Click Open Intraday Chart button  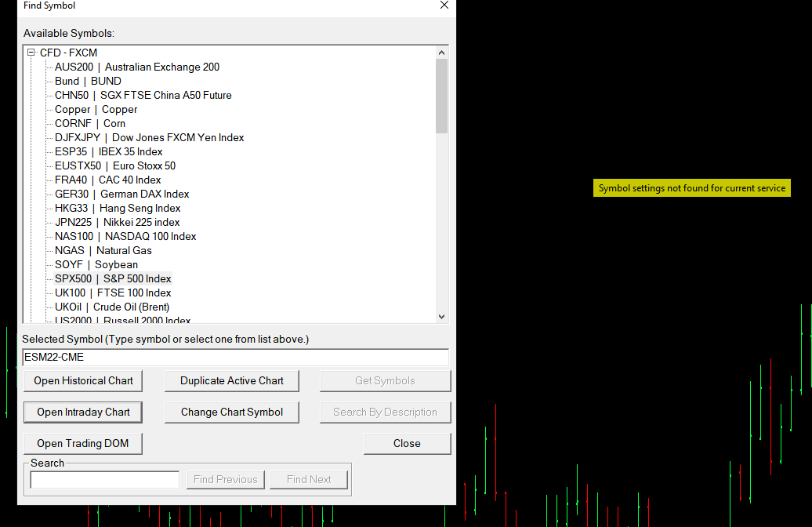click(x=83, y=413)
